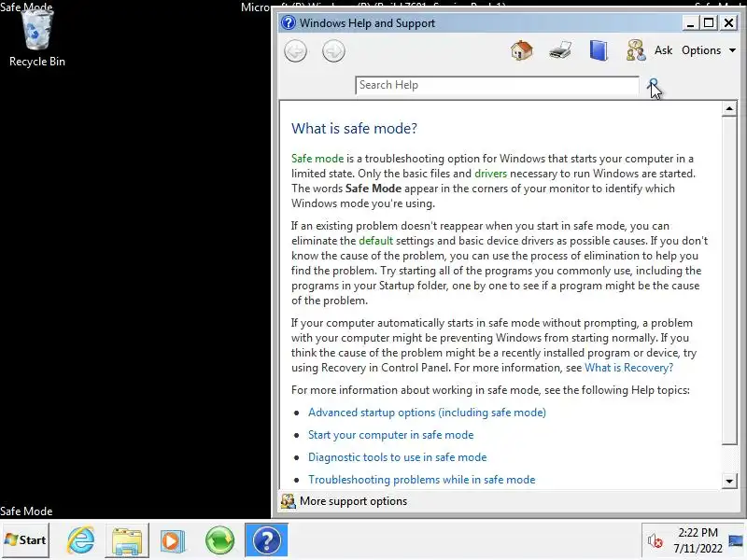747x560 pixels.
Task: Open Advanced startup options link
Action: [x=427, y=413]
